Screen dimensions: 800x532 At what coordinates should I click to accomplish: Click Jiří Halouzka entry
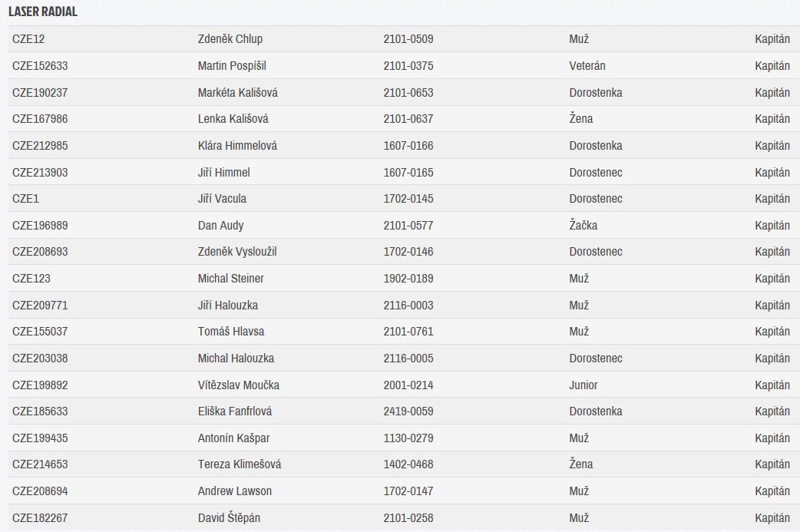[x=228, y=305]
